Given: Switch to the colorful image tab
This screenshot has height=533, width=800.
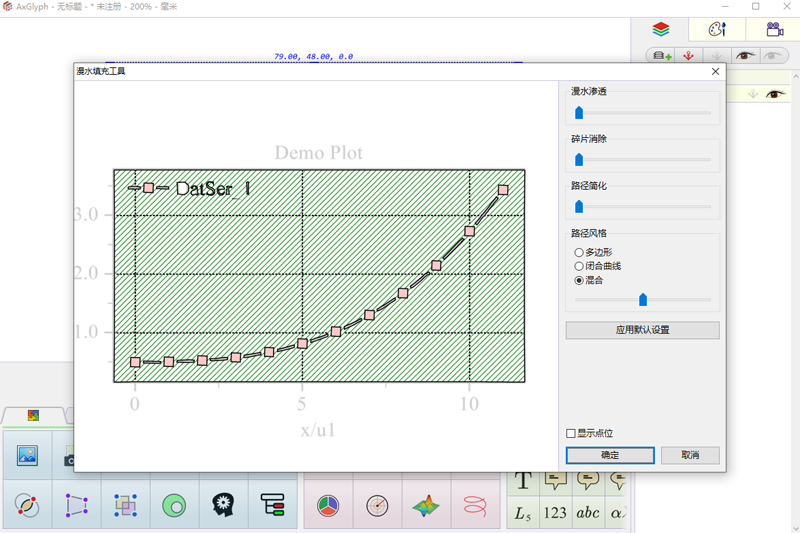Looking at the screenshot, I should 33,416.
